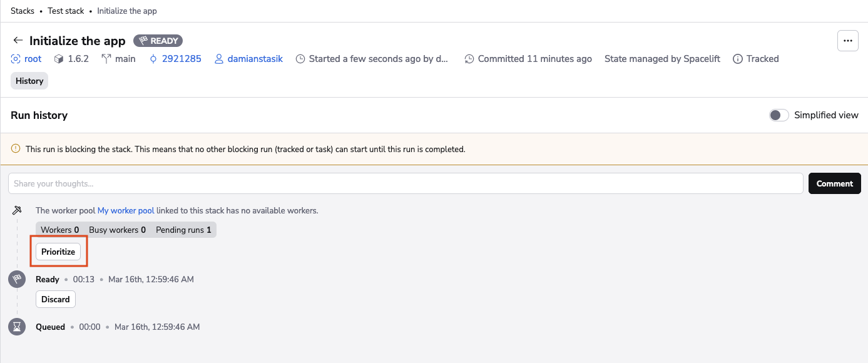The image size is (868, 363).
Task: Click the commit icon next to 2921285
Action: point(153,59)
